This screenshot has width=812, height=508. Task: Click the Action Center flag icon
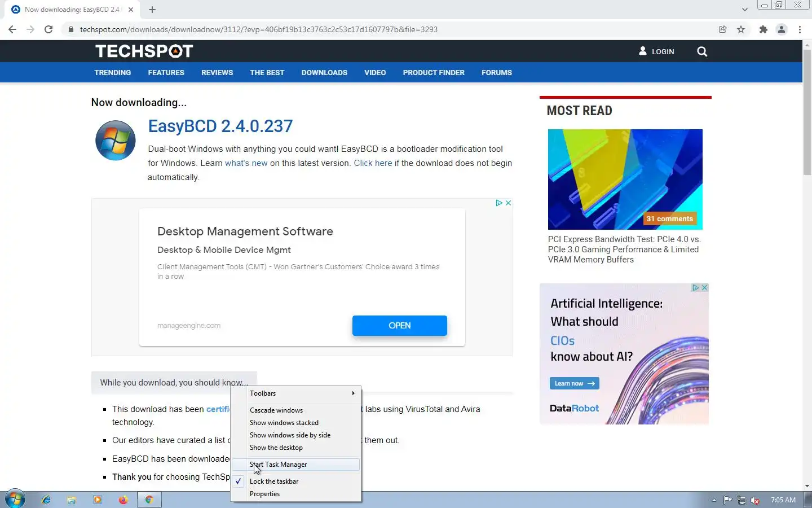tap(728, 500)
